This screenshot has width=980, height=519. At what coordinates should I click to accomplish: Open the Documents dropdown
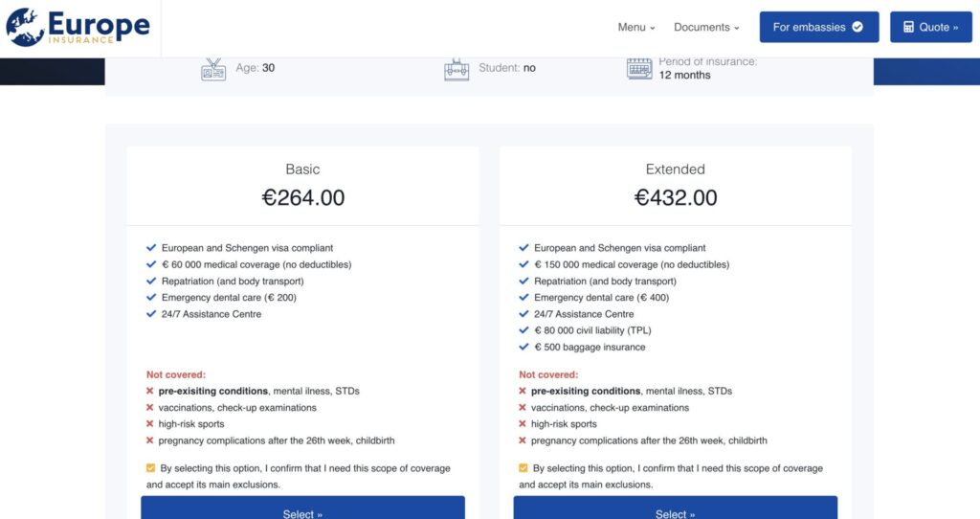[x=706, y=28]
